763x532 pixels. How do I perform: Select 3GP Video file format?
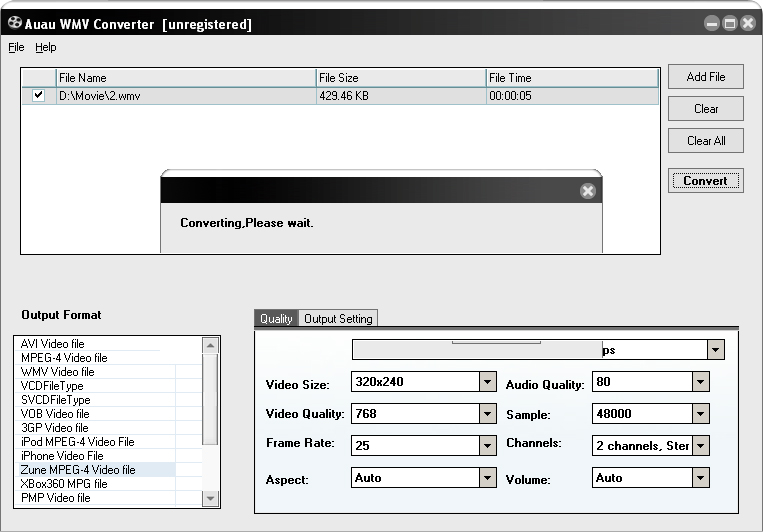click(x=54, y=428)
